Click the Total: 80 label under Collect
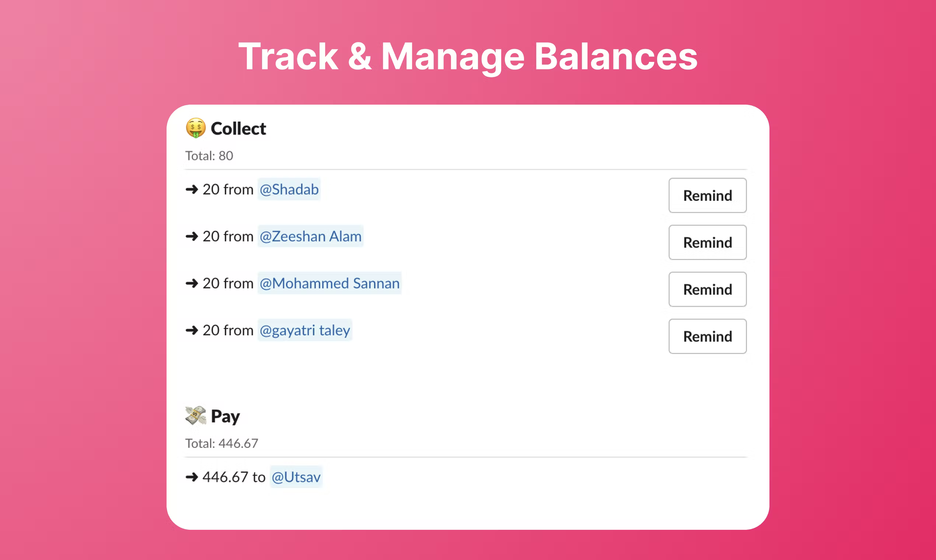936x560 pixels. click(x=209, y=155)
